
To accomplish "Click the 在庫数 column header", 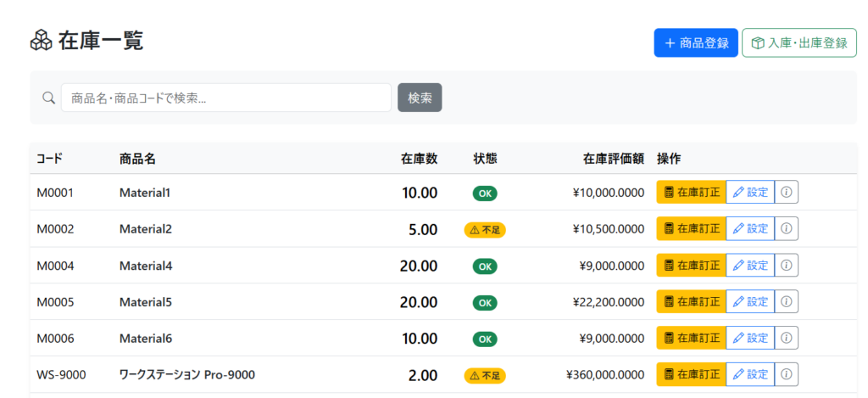I will point(419,159).
